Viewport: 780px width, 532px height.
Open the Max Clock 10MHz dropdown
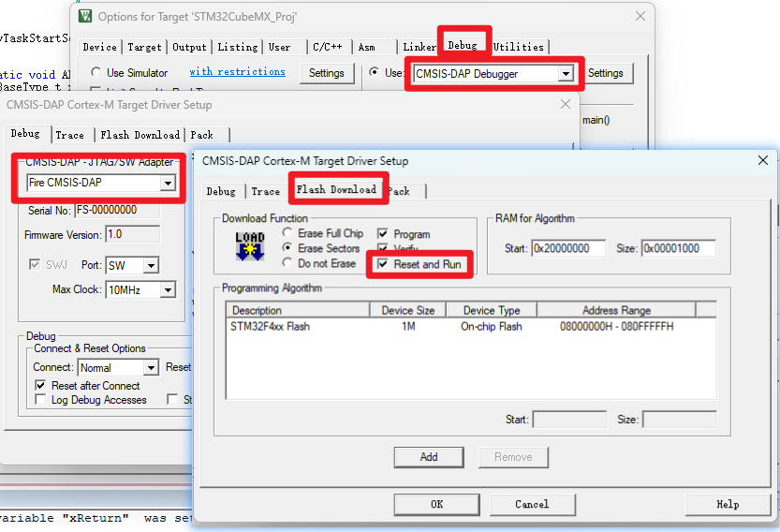[x=169, y=289]
